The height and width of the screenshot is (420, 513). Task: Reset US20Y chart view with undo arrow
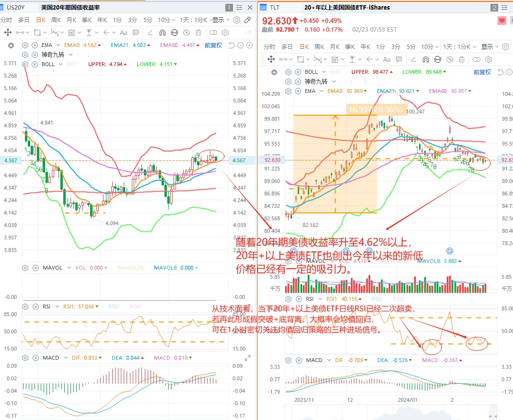[231, 45]
